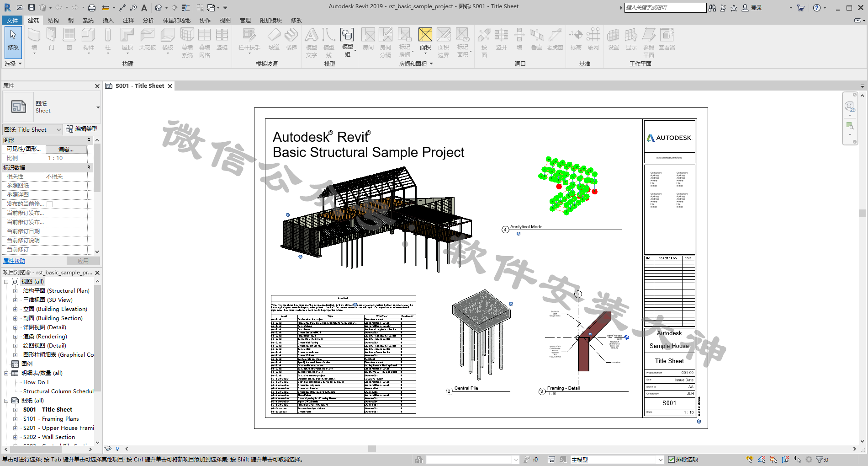Switch to the 视图 ribbon tab
The image size is (868, 466).
pyautogui.click(x=225, y=20)
